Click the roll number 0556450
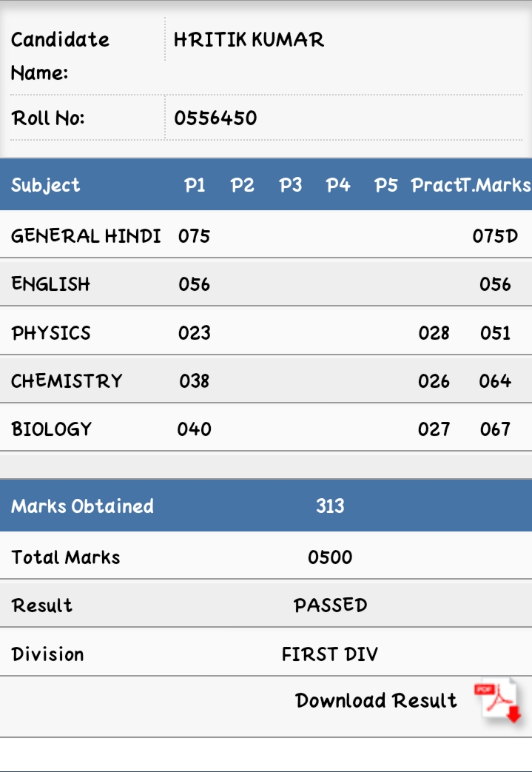Screen dimensions: 532x772 coord(215,118)
